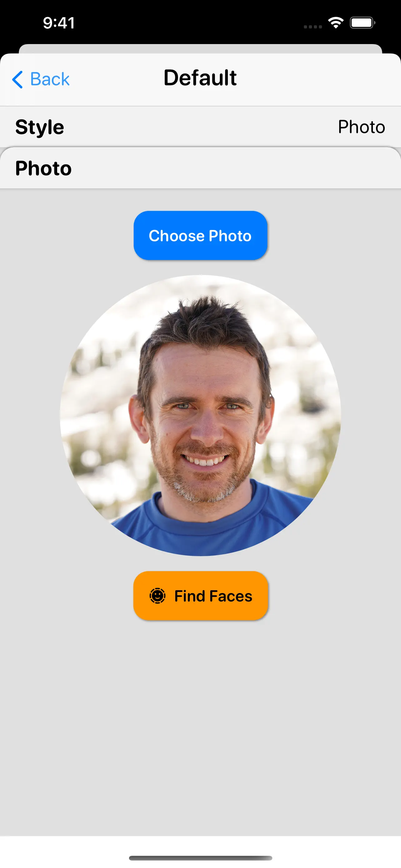
Task: Collapse the Photo section header
Action: pos(200,168)
